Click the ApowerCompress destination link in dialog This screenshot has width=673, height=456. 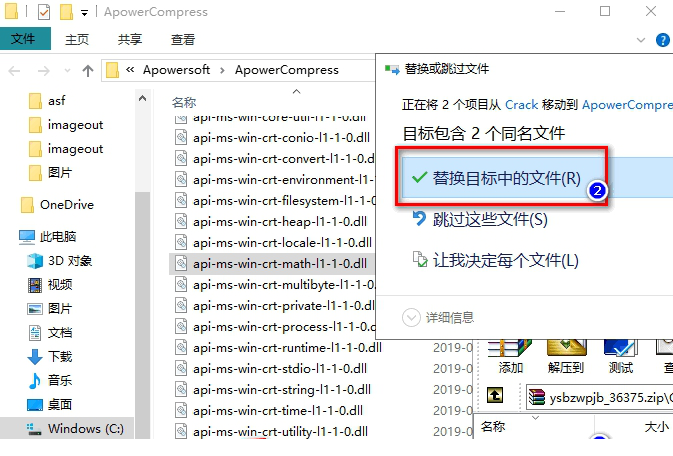[628, 105]
